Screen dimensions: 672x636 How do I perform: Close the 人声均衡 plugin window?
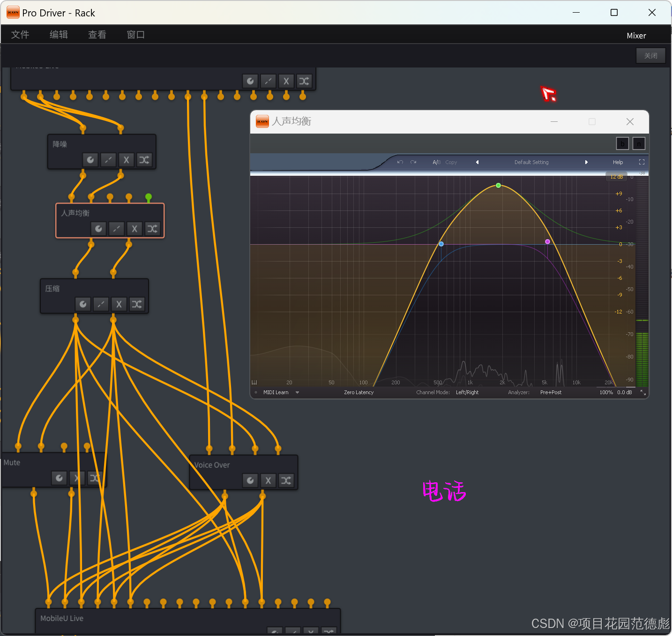pyautogui.click(x=630, y=122)
